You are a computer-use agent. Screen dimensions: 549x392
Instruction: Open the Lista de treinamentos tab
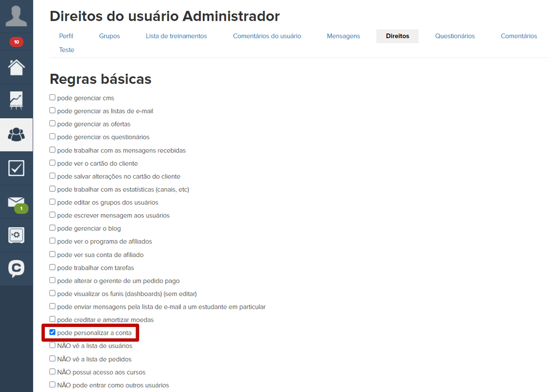[176, 36]
